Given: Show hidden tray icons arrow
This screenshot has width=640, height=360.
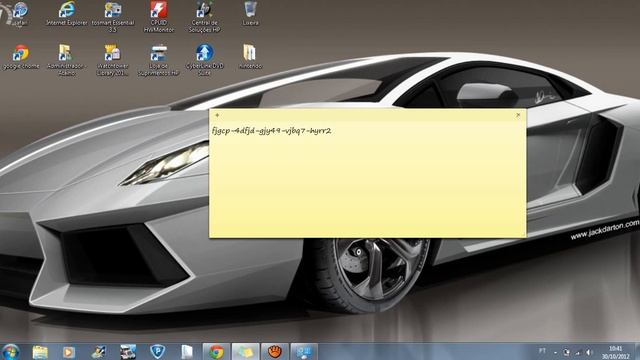Looking at the screenshot, I should [x=556, y=352].
